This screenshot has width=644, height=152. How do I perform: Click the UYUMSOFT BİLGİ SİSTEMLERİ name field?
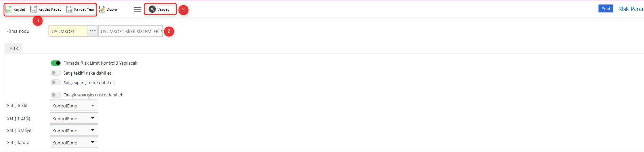point(130,31)
